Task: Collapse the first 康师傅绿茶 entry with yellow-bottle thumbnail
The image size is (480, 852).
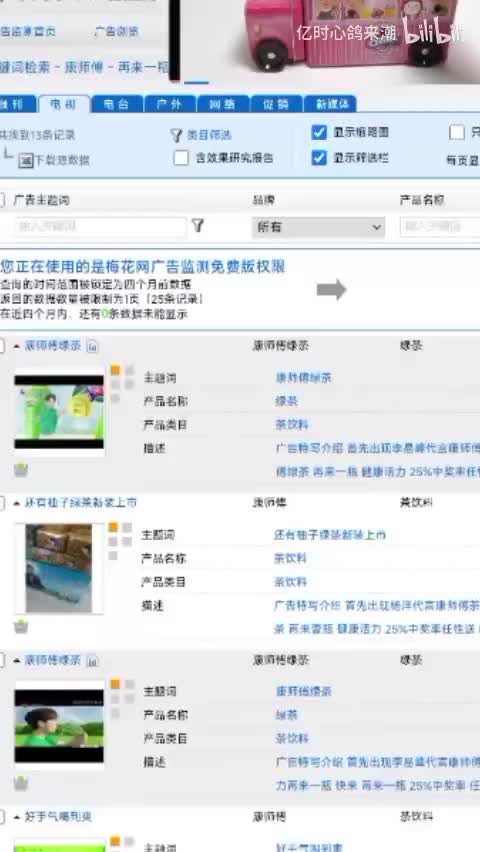Action: click(16, 346)
